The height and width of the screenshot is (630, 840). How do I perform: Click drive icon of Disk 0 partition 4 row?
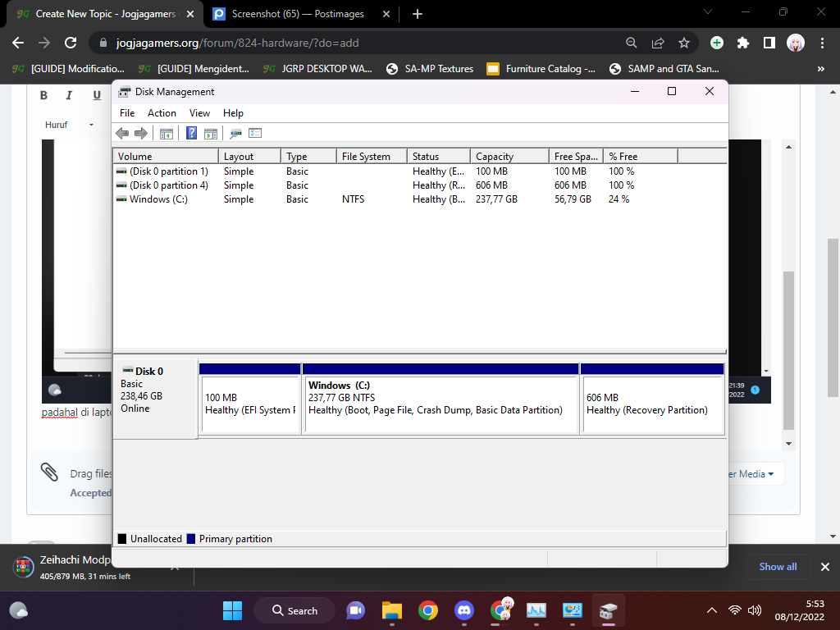pos(121,185)
